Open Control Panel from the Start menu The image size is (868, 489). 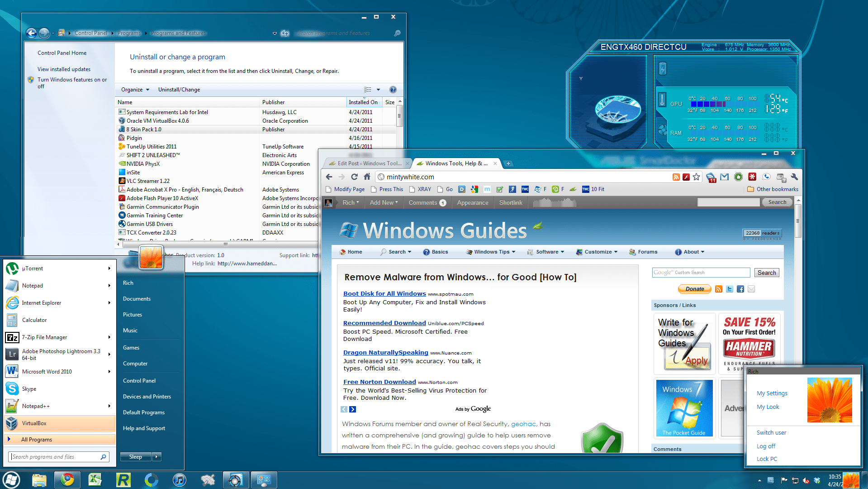(139, 381)
